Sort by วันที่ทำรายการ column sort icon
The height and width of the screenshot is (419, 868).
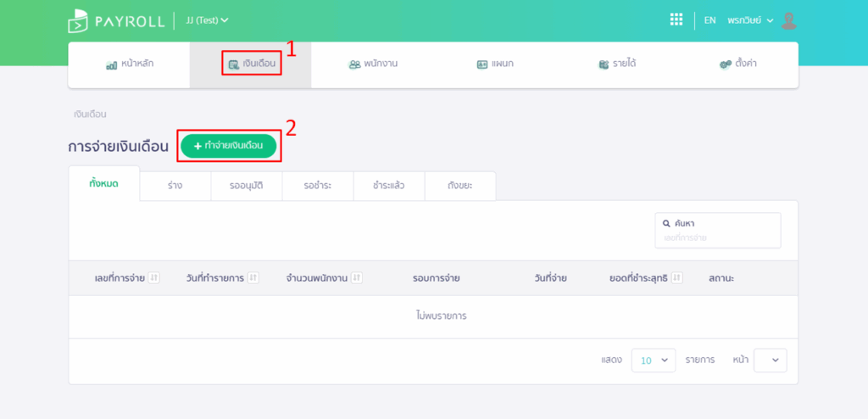(x=253, y=278)
